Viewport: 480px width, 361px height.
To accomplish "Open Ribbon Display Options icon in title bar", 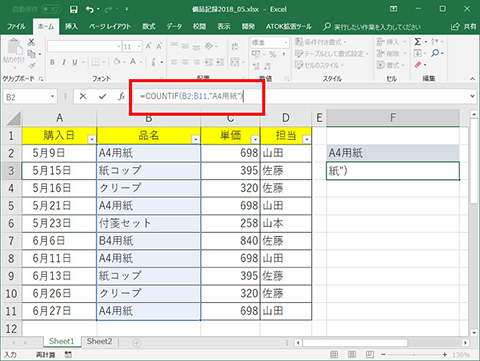I will [393, 9].
